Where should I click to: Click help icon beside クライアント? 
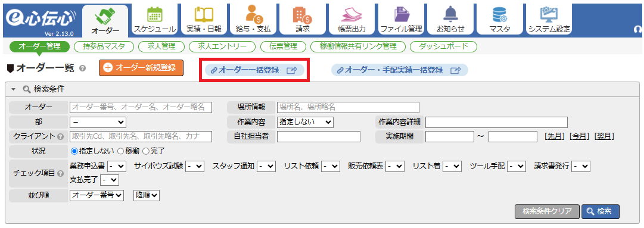pyautogui.click(x=61, y=136)
